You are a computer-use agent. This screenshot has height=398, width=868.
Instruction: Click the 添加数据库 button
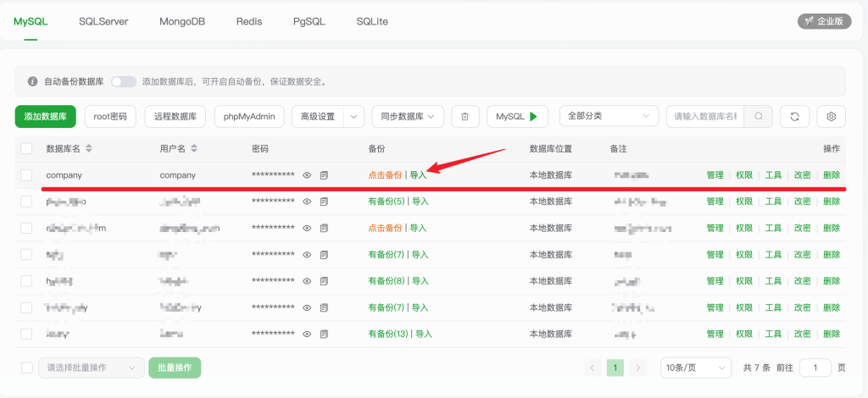point(46,117)
